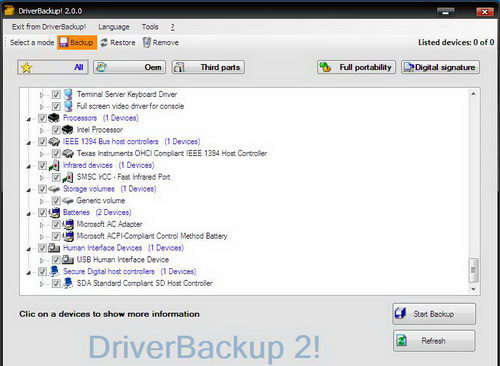Click the Secure Digital host controllers icon
Screen dimensions: 500x366
(54, 271)
